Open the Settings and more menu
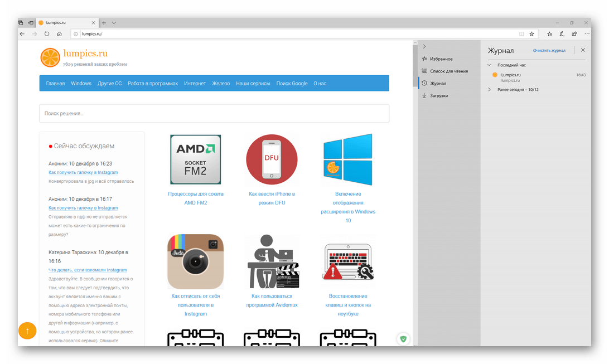Viewport: 609px width, 364px height. tap(587, 34)
